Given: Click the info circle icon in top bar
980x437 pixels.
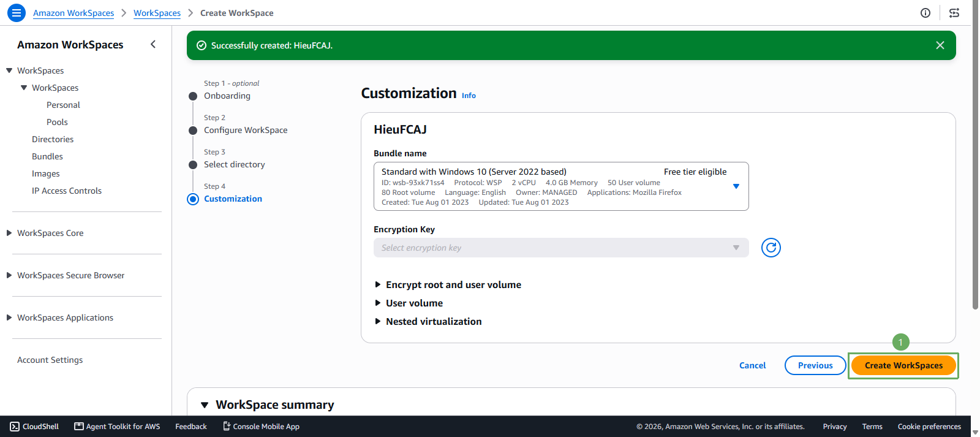Looking at the screenshot, I should click(925, 13).
